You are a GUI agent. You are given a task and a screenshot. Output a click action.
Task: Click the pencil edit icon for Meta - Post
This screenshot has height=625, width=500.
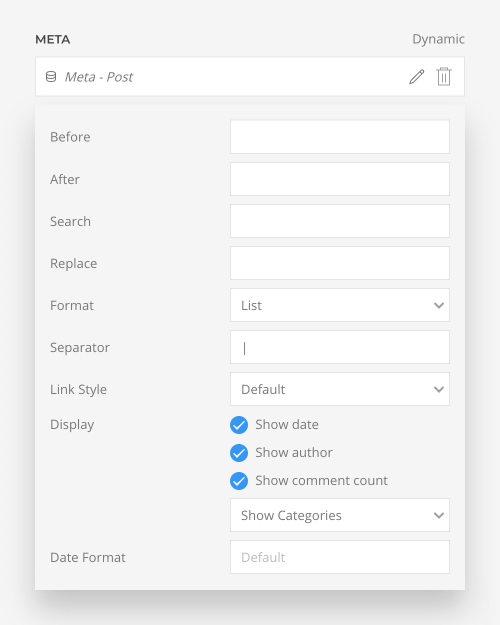pos(417,77)
